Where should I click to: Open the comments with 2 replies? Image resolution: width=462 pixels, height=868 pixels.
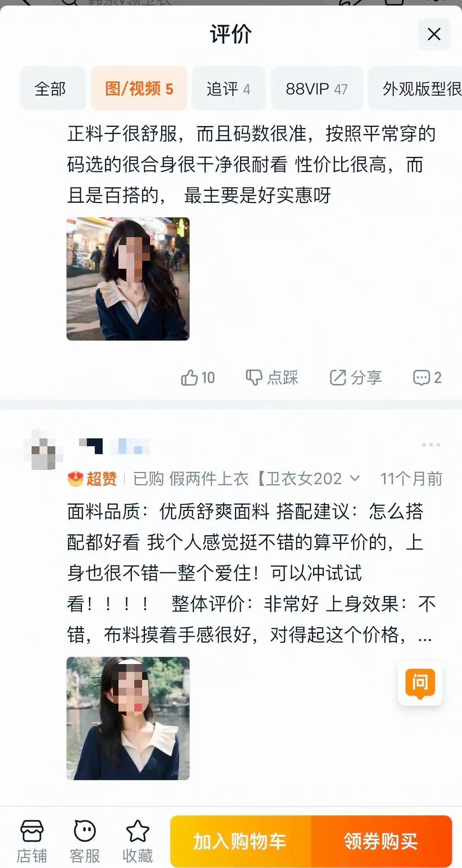427,377
